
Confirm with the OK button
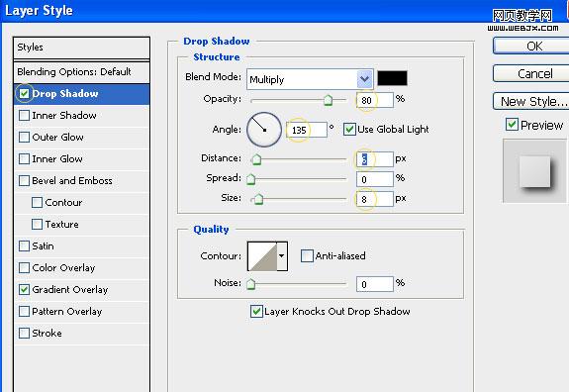530,47
